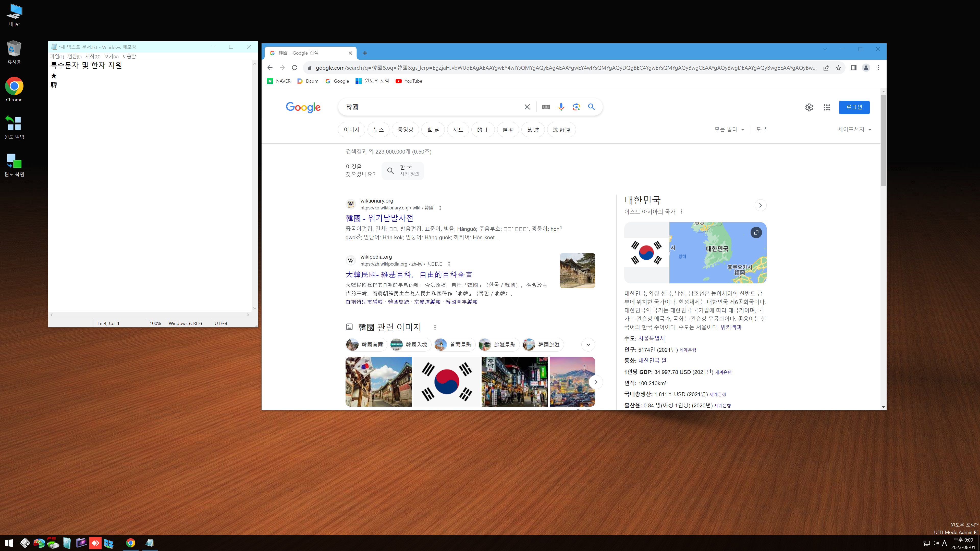Open the Chrome profile avatar

tap(866, 68)
